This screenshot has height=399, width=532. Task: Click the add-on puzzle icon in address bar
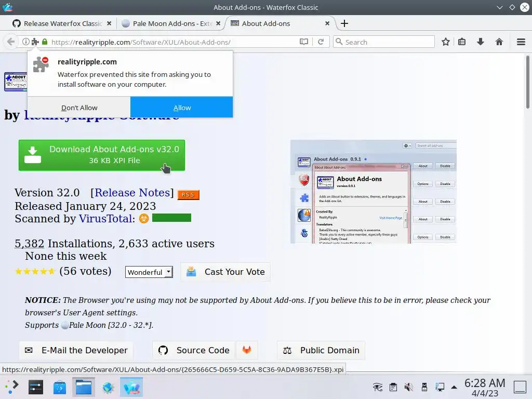[x=35, y=42]
